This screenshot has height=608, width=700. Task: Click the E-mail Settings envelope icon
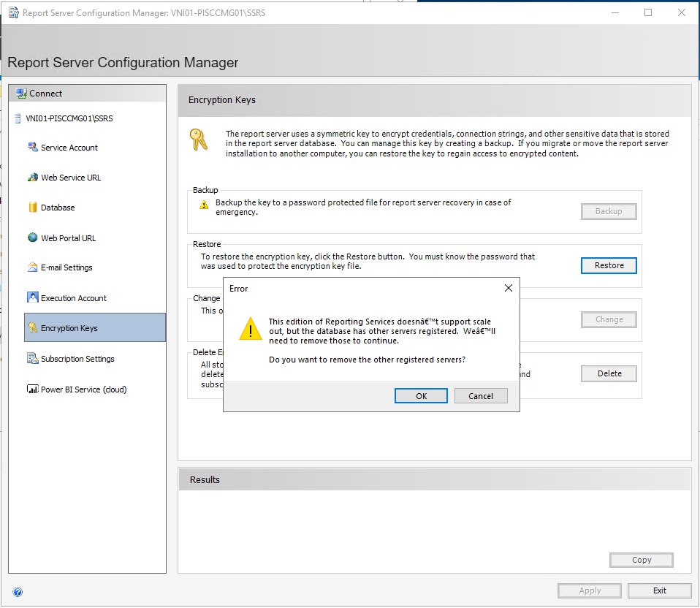[33, 267]
